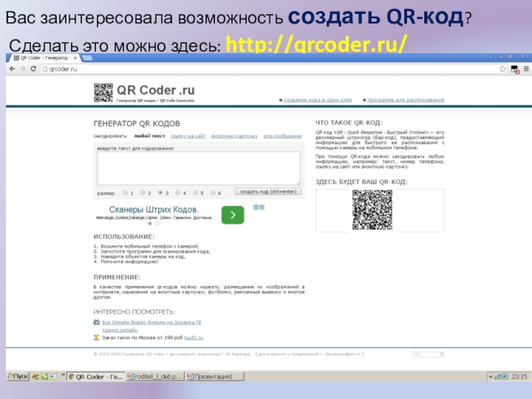Screen dimensions: 532x399
Task: Click the green arrow ad button
Action: coord(233,215)
